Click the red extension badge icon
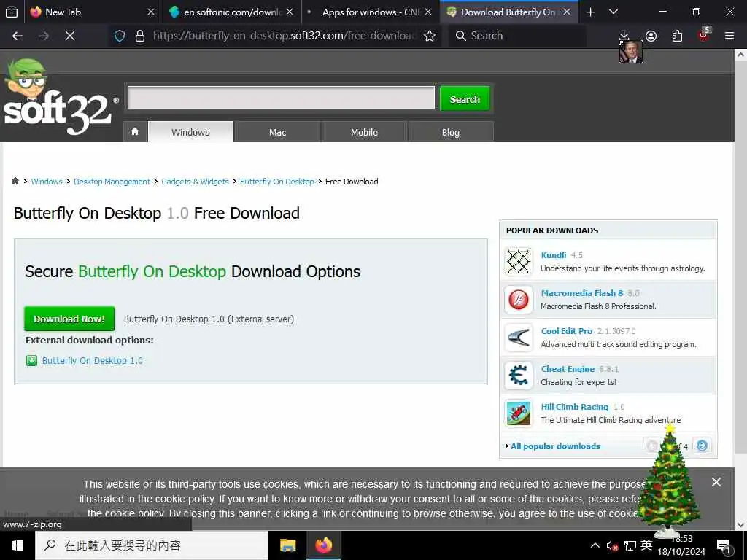Viewport: 747px width, 560px height. (704, 35)
